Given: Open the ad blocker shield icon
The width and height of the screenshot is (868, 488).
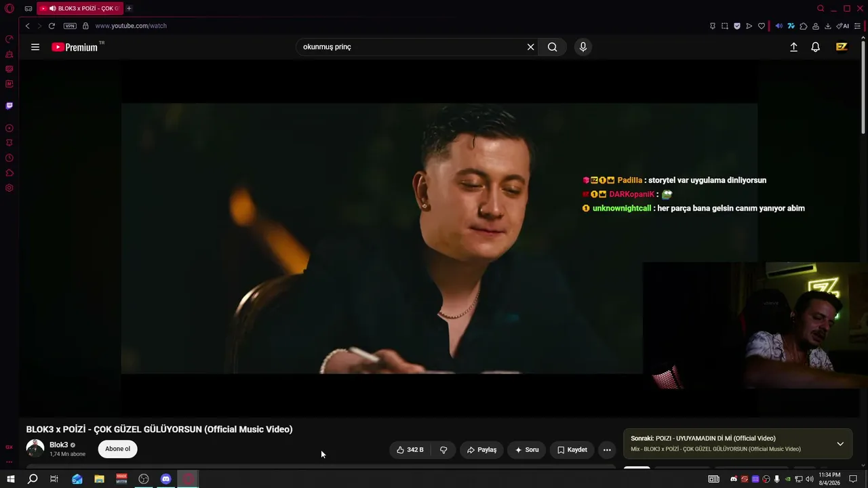Looking at the screenshot, I should tap(737, 26).
